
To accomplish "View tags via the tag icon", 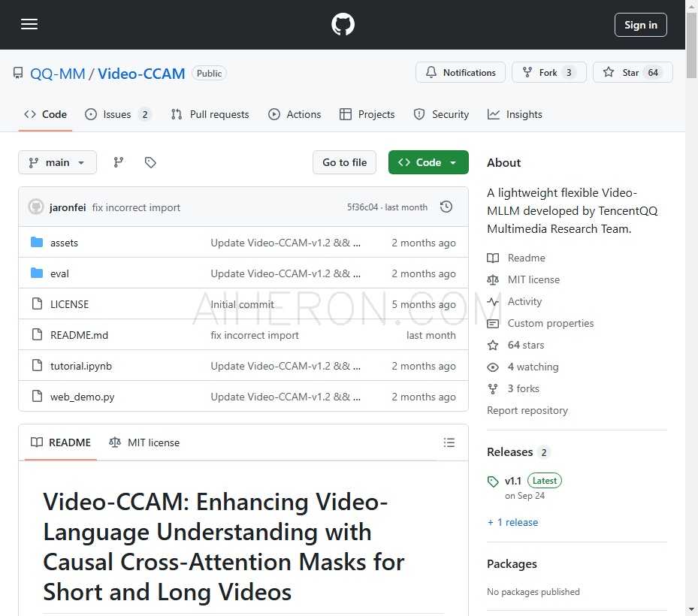I will click(150, 162).
